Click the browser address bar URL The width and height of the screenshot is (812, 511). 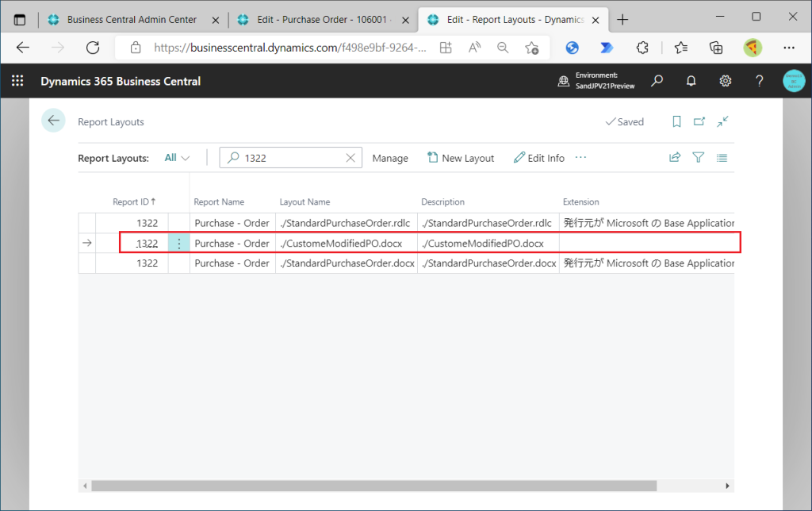290,48
